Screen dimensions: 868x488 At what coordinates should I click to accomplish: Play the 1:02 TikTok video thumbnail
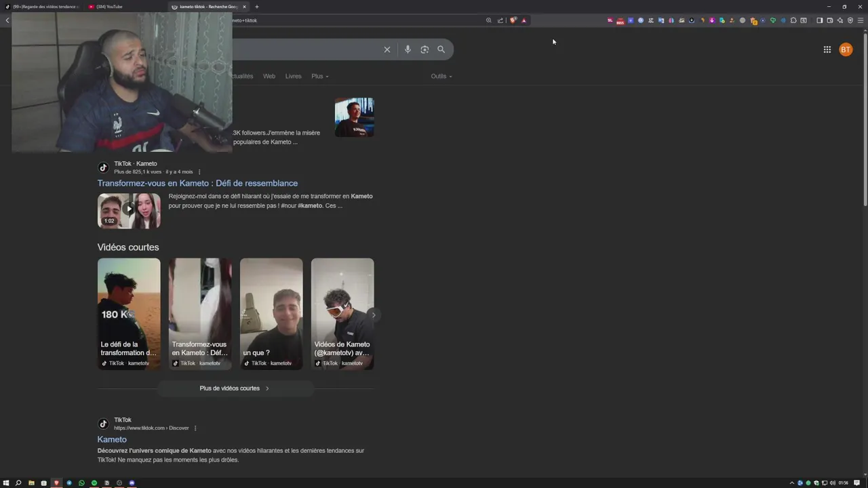tap(129, 211)
